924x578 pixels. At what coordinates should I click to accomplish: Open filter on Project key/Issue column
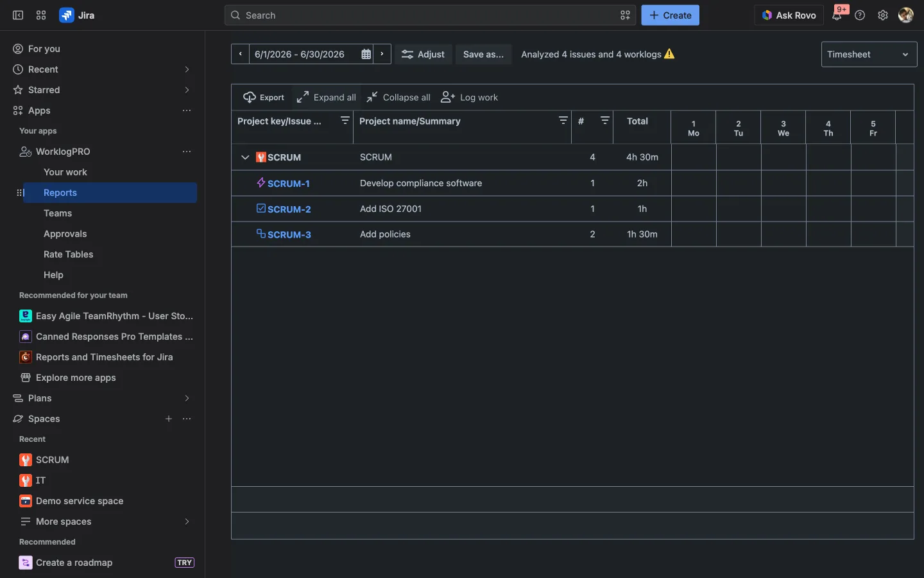[x=345, y=121]
